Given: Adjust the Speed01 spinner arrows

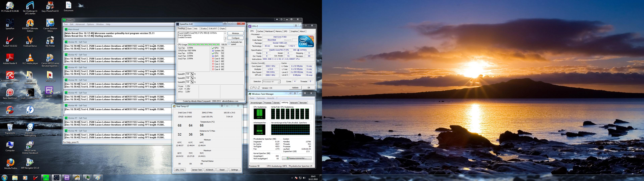Looking at the screenshot, I should (192, 74).
